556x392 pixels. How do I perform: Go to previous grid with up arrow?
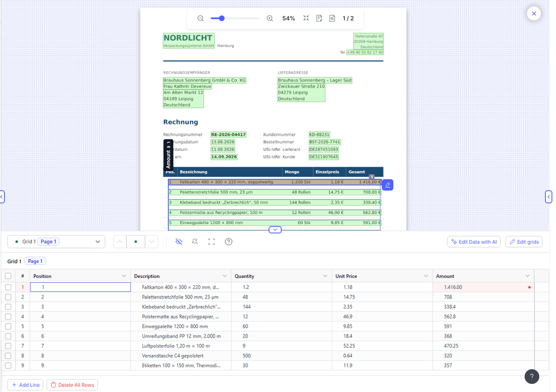pyautogui.click(x=120, y=242)
